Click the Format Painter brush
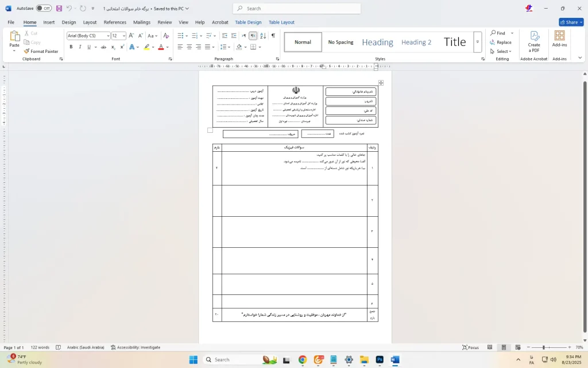Screen dimensions: 588x368 [41, 51]
